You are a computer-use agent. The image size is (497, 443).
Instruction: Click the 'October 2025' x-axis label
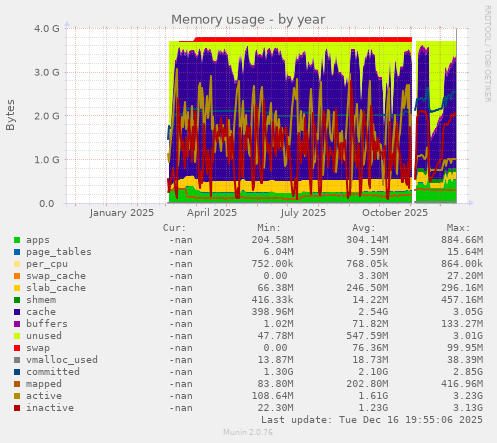point(395,213)
